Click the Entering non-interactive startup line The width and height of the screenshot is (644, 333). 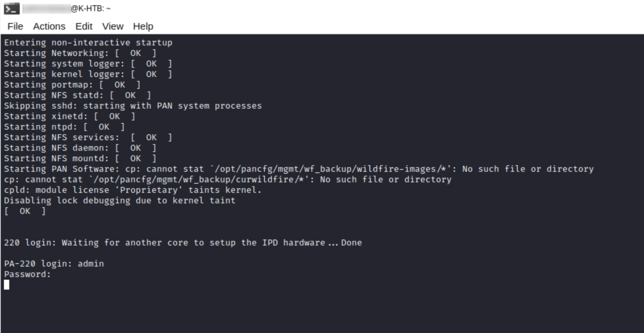[x=88, y=43]
